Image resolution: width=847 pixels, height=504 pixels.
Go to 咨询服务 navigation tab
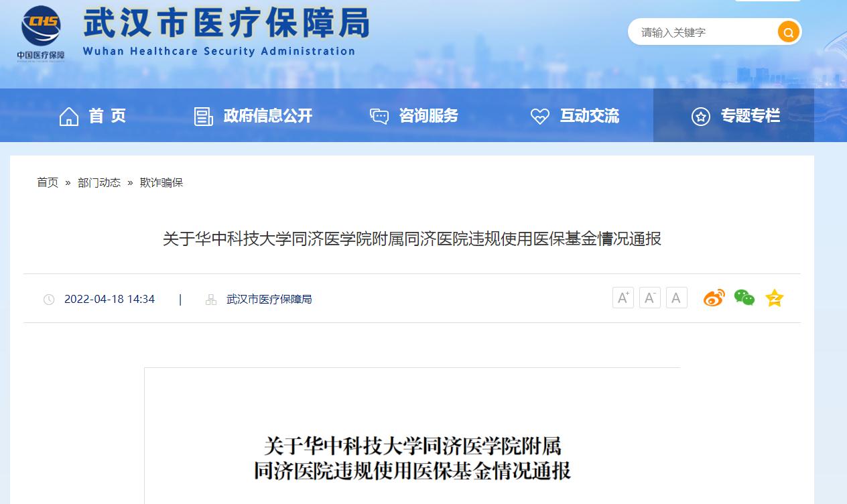coord(428,116)
